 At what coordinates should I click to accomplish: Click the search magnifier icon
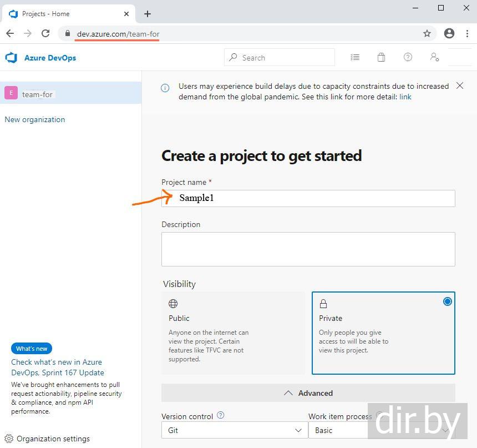(233, 57)
